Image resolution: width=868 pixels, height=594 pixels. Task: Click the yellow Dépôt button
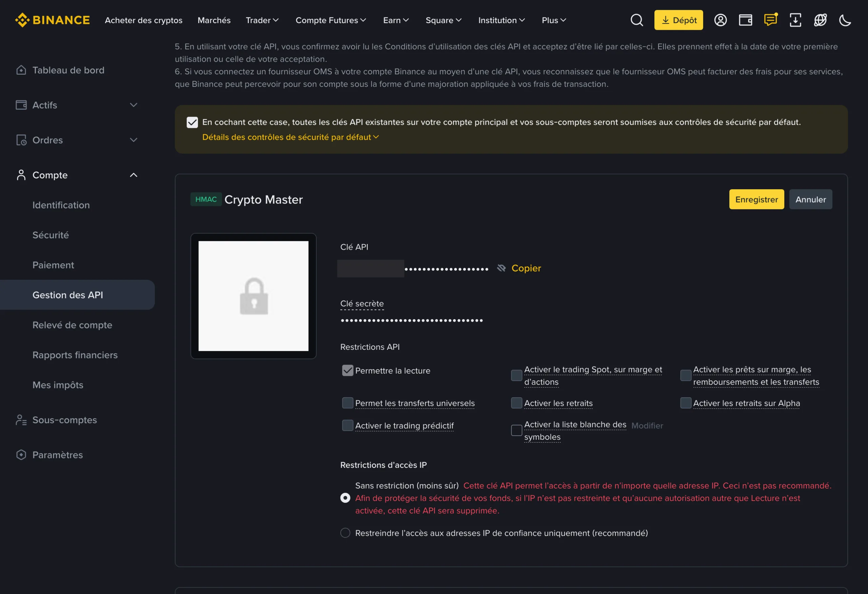(679, 20)
